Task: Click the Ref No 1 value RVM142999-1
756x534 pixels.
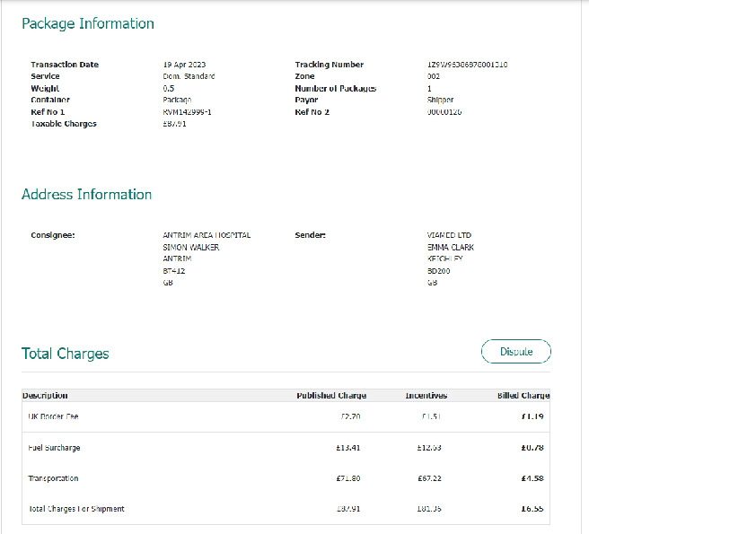Action: click(x=187, y=112)
